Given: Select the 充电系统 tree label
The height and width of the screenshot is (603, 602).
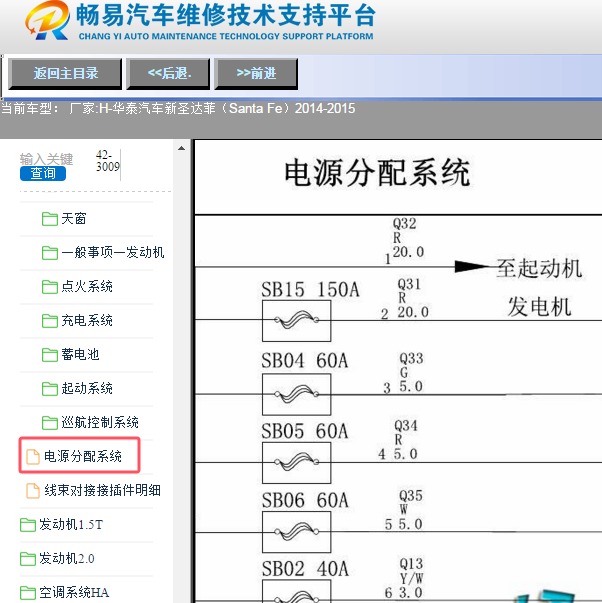Looking at the screenshot, I should [87, 320].
